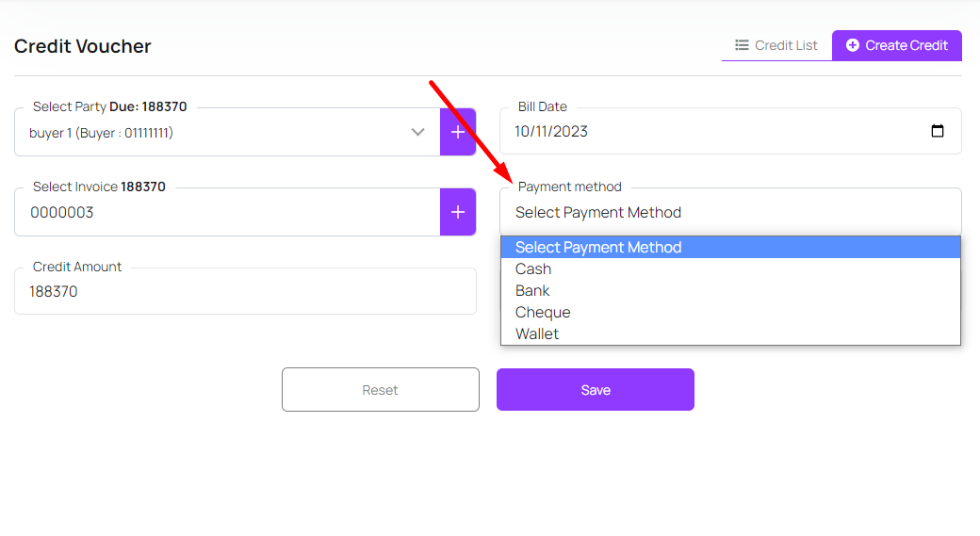Click the Save button
980x536 pixels.
[596, 390]
